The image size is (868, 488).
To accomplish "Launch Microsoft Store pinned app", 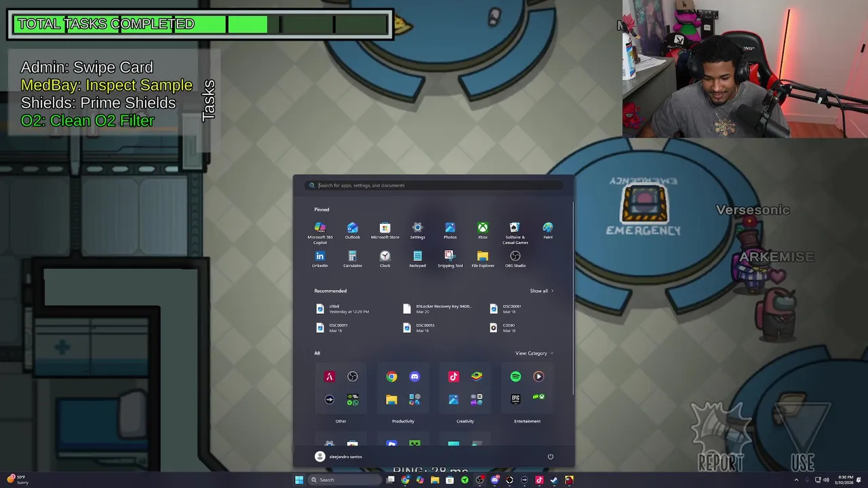I will [384, 230].
